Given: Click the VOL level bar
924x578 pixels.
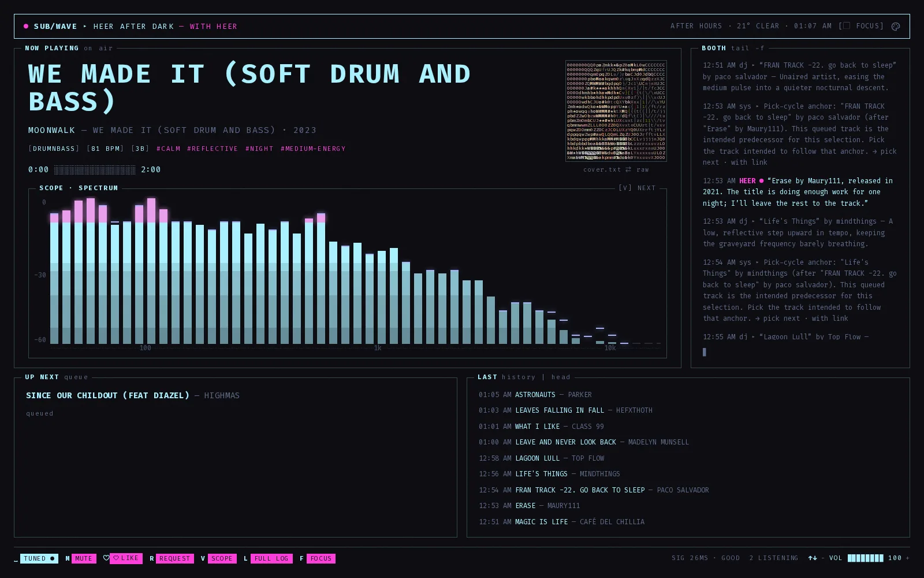Looking at the screenshot, I should [865, 558].
